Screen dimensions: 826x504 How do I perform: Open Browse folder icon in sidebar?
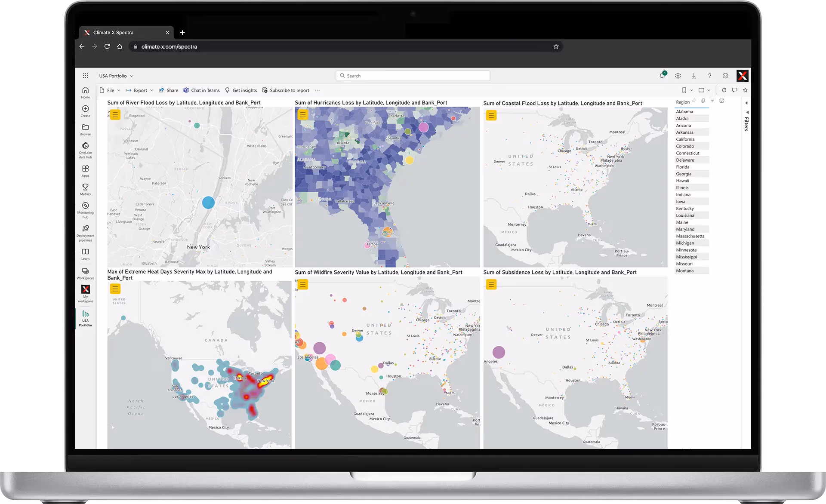click(85, 129)
